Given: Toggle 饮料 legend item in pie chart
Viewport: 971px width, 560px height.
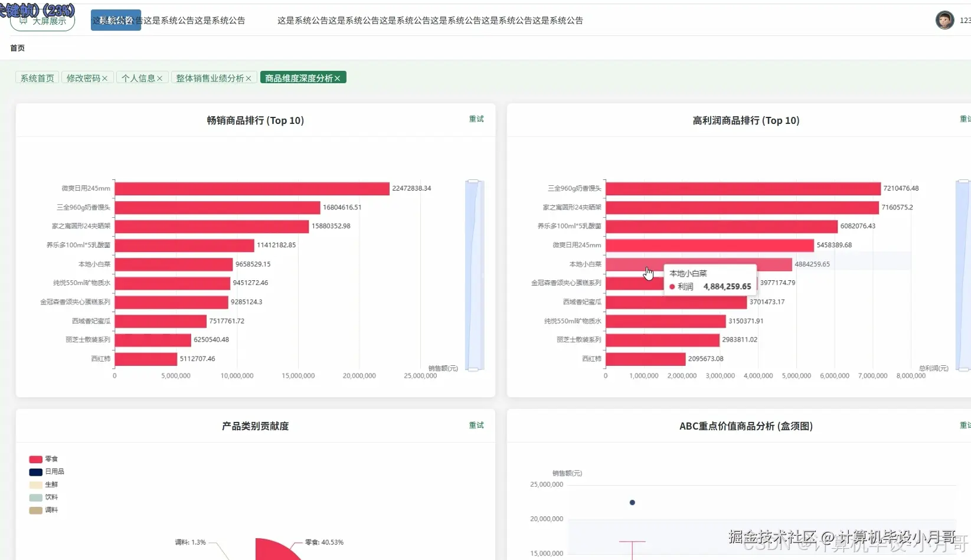Looking at the screenshot, I should (44, 497).
